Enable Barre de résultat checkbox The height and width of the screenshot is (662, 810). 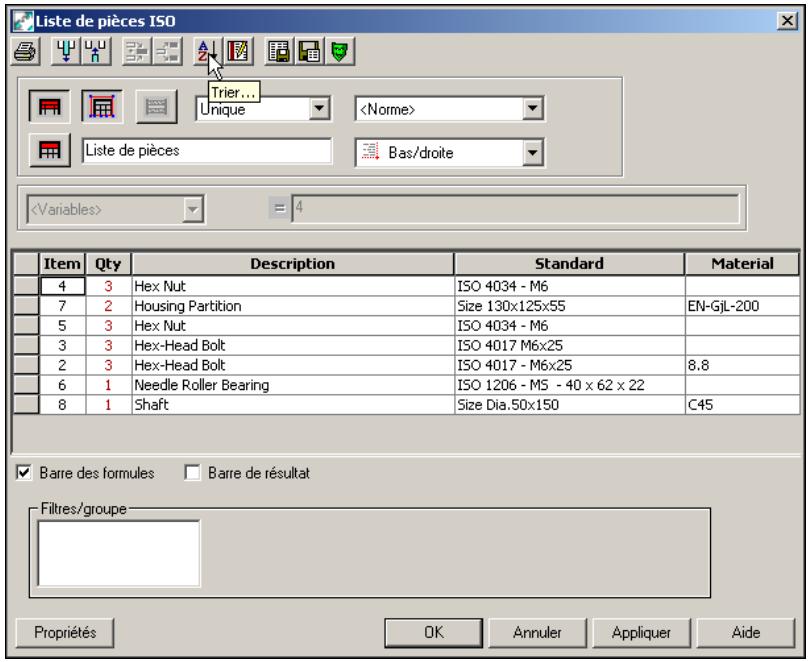[x=192, y=472]
